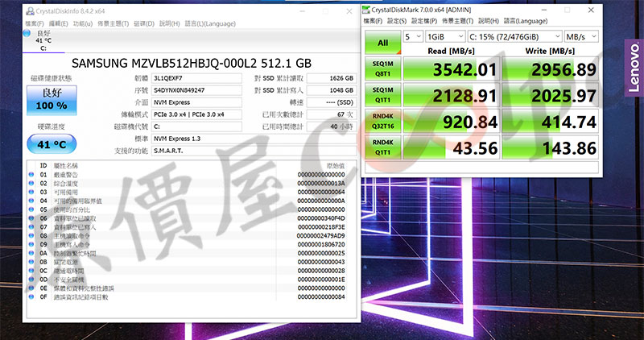Click the total host reads value 1626 GB
644x340 pixels.
click(x=332, y=78)
